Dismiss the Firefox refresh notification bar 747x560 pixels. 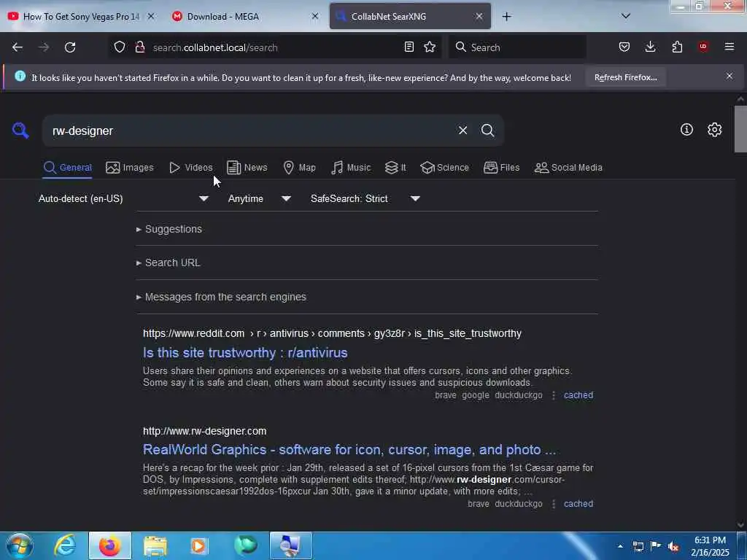[729, 76]
